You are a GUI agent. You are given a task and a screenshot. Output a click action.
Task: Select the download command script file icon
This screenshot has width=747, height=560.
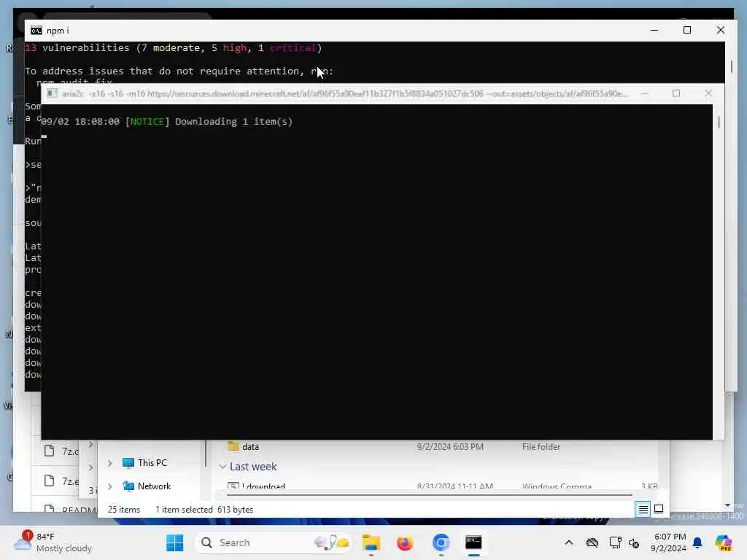[x=233, y=486]
